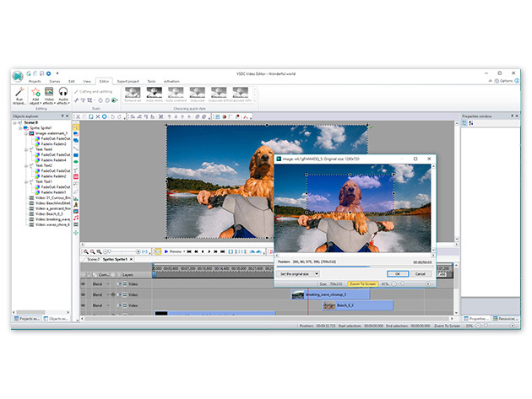Open the Export project ribbon tab

[x=128, y=81]
